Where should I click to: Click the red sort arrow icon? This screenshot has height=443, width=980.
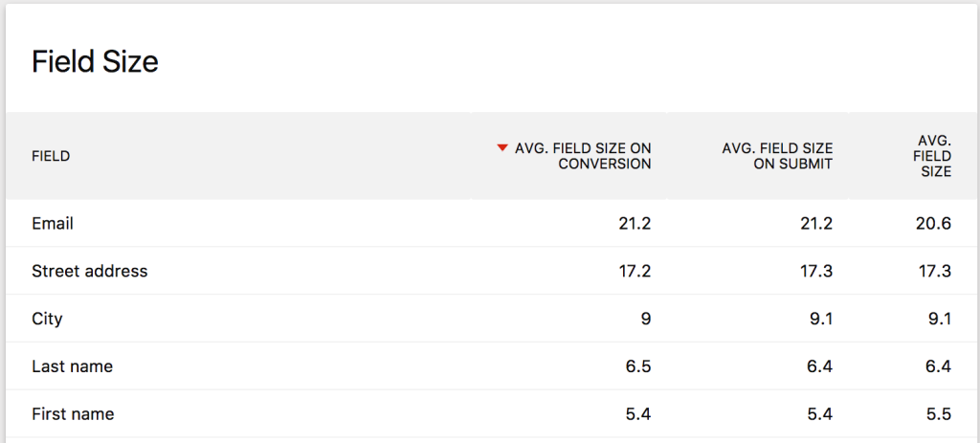501,148
